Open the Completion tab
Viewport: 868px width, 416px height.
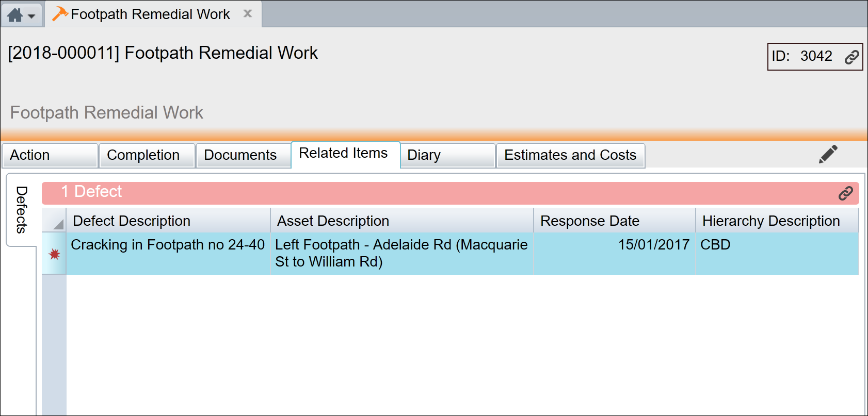[143, 155]
